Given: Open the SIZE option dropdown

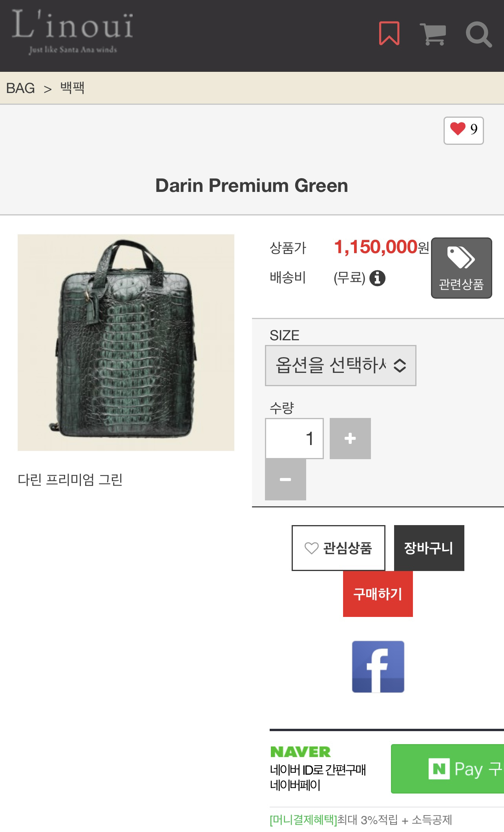Looking at the screenshot, I should 340,365.
